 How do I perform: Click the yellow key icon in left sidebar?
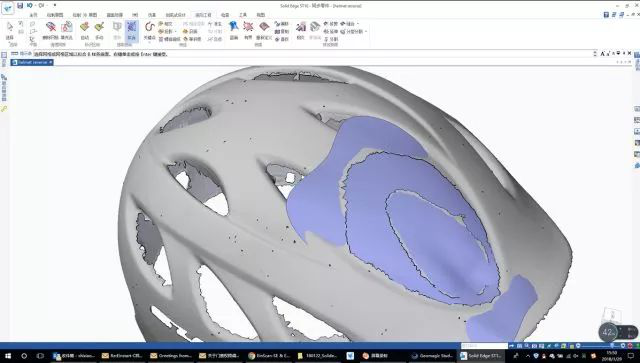click(x=4, y=109)
